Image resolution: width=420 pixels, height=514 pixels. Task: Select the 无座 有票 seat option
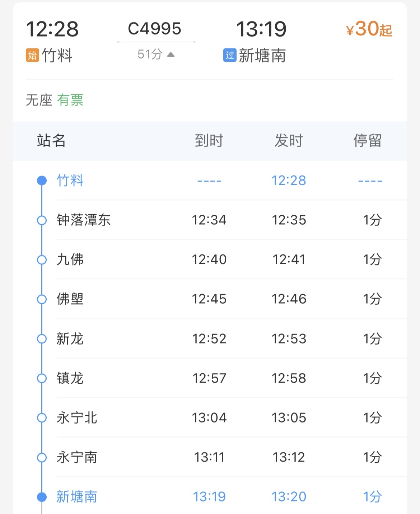[x=55, y=100]
